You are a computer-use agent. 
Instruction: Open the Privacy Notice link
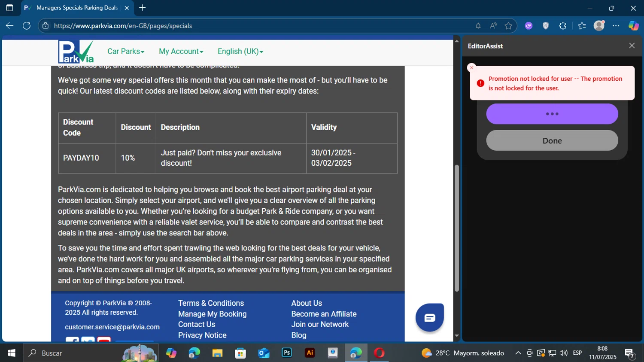click(202, 335)
